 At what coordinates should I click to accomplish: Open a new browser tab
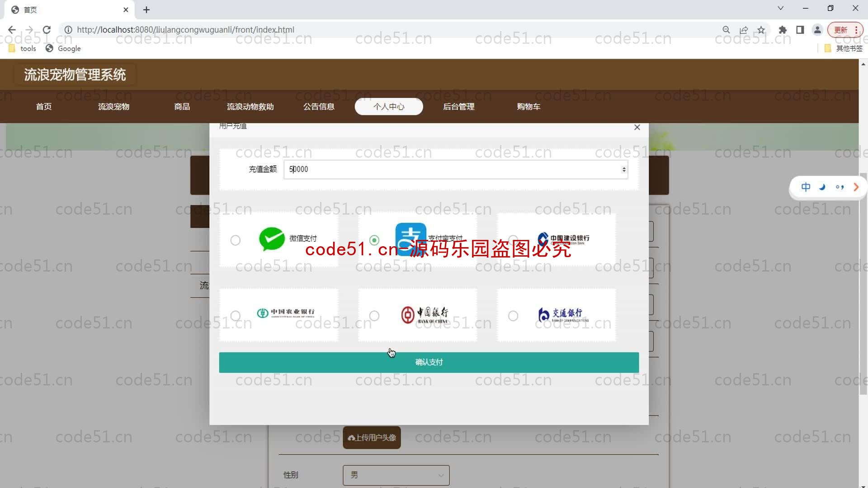click(x=146, y=9)
